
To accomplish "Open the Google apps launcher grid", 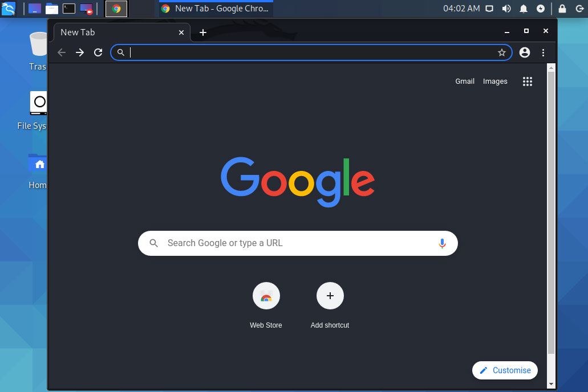I will [527, 81].
